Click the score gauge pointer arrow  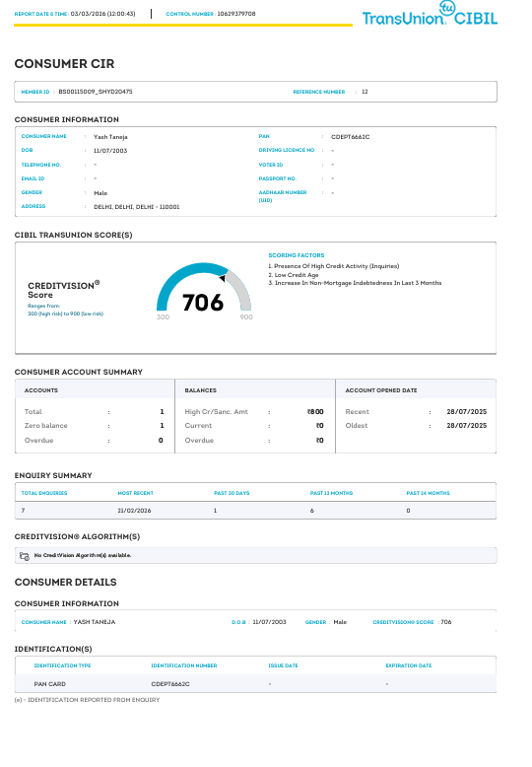[222, 278]
